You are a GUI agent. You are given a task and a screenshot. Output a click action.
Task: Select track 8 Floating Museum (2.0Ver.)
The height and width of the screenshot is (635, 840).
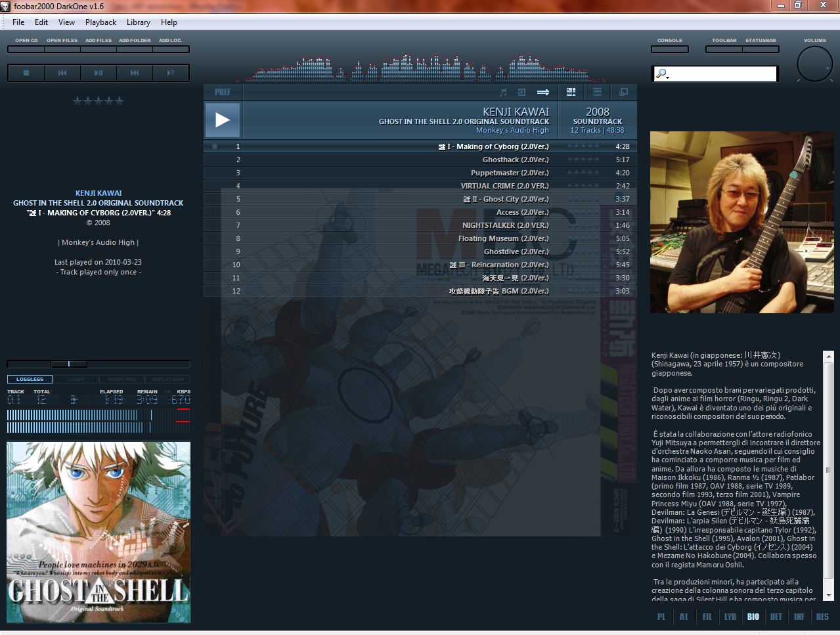click(x=420, y=238)
